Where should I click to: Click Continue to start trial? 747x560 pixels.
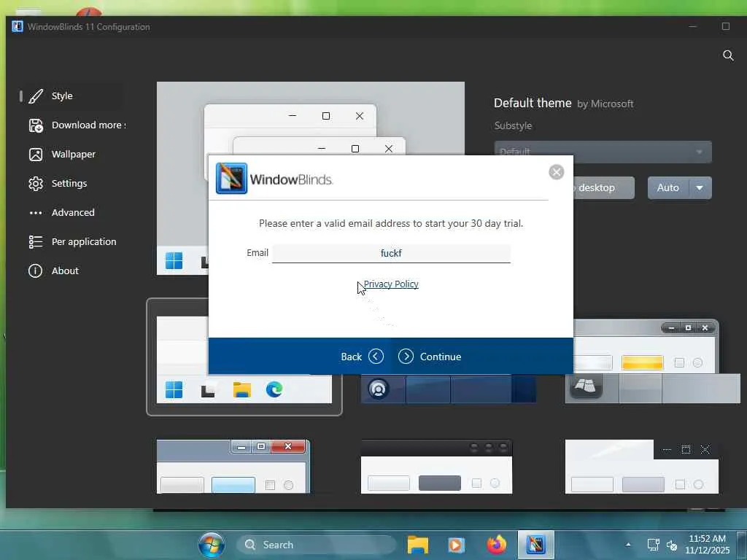(430, 356)
